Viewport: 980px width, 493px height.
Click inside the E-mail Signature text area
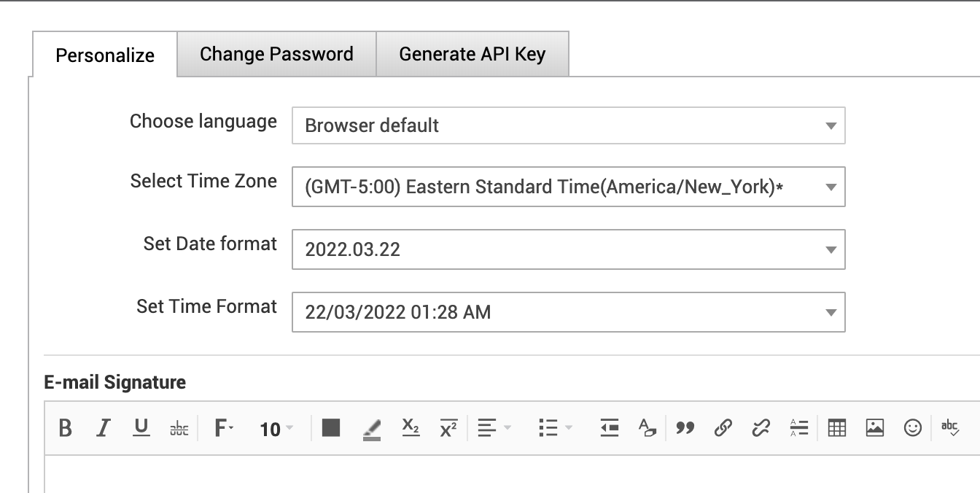[x=510, y=474]
